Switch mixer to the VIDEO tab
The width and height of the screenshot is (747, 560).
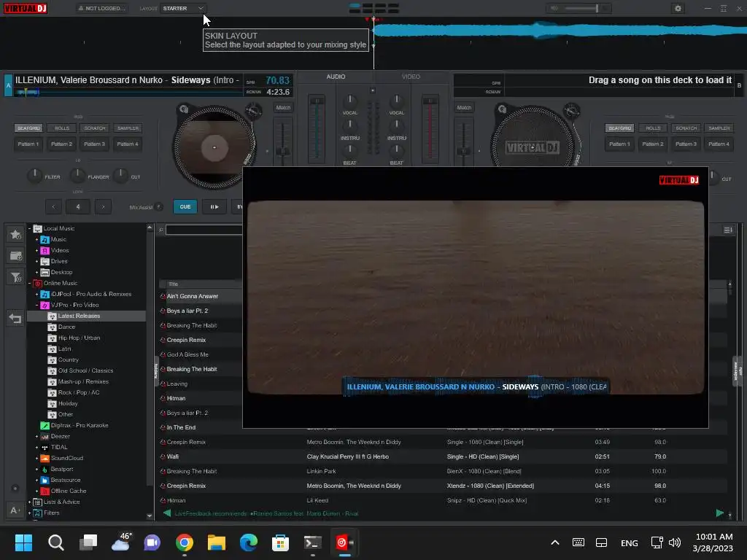[411, 77]
